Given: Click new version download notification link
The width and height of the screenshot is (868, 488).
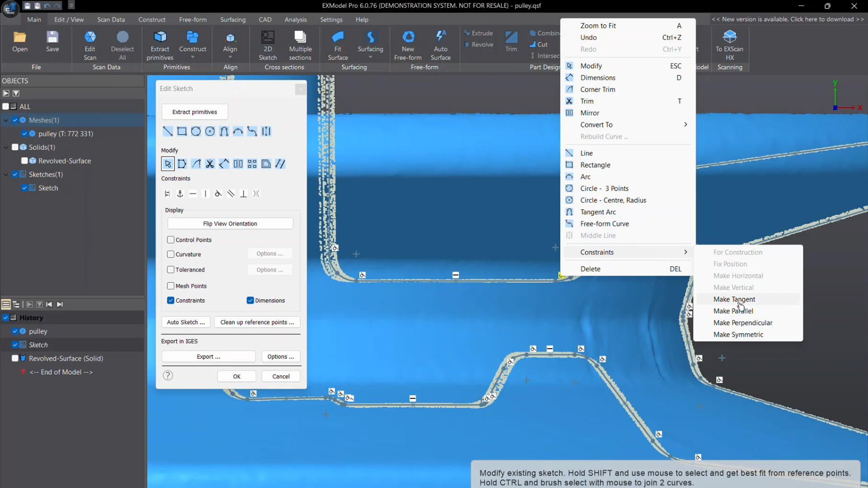Looking at the screenshot, I should tap(788, 19).
